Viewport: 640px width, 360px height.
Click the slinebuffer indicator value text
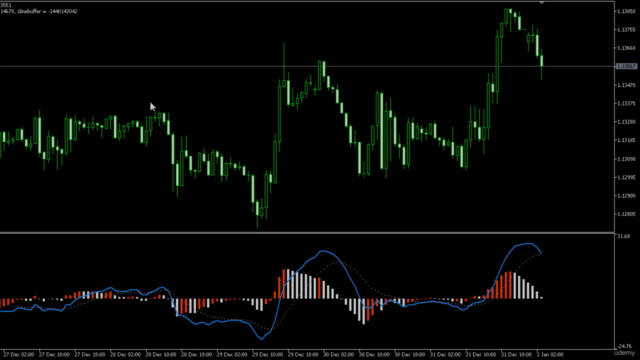47,11
